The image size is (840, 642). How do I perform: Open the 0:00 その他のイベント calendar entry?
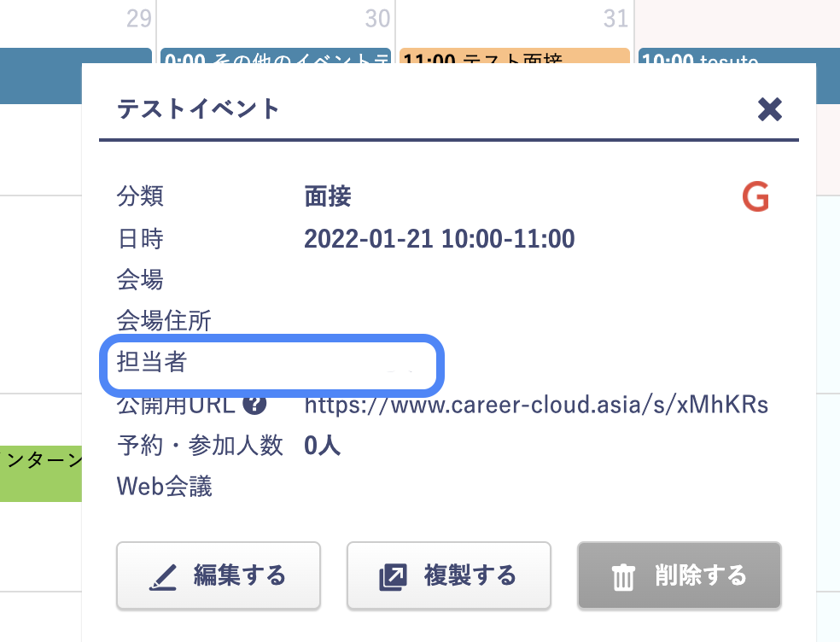[275, 55]
